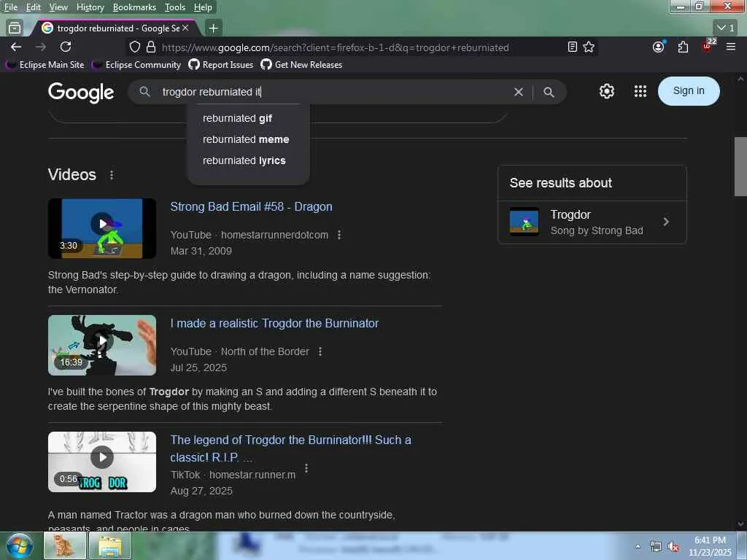The height and width of the screenshot is (560, 747).
Task: Clear the search box with X
Action: click(x=519, y=92)
